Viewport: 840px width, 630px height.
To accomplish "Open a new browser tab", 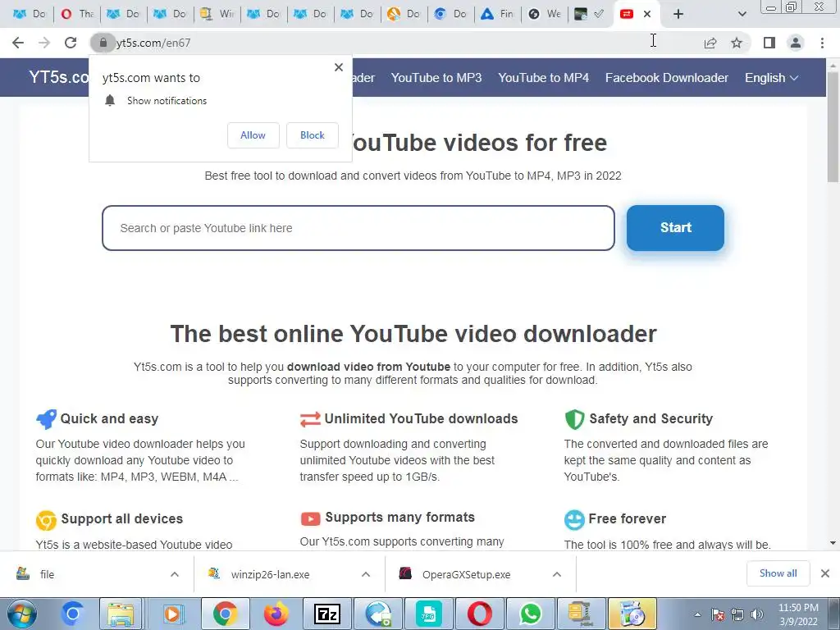I will pos(678,14).
